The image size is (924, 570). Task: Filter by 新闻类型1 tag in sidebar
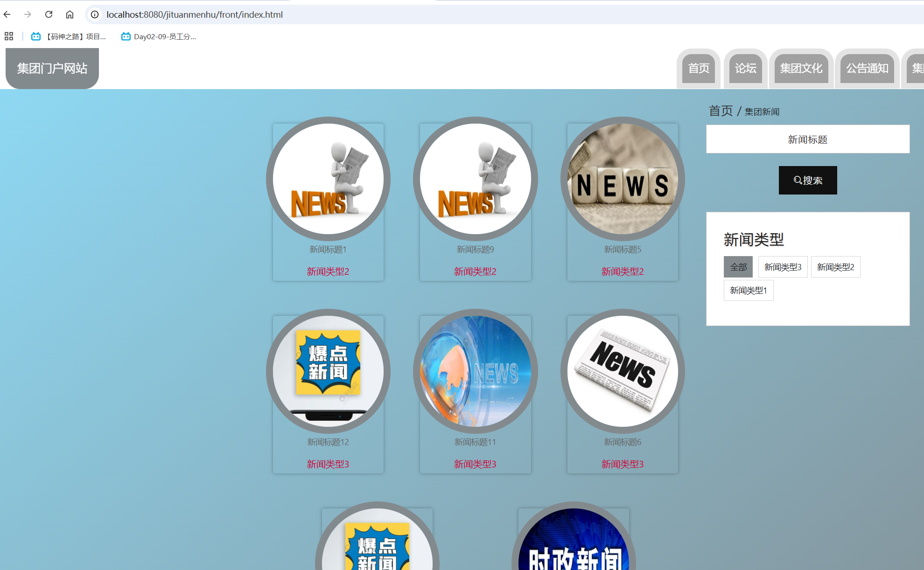coord(749,290)
